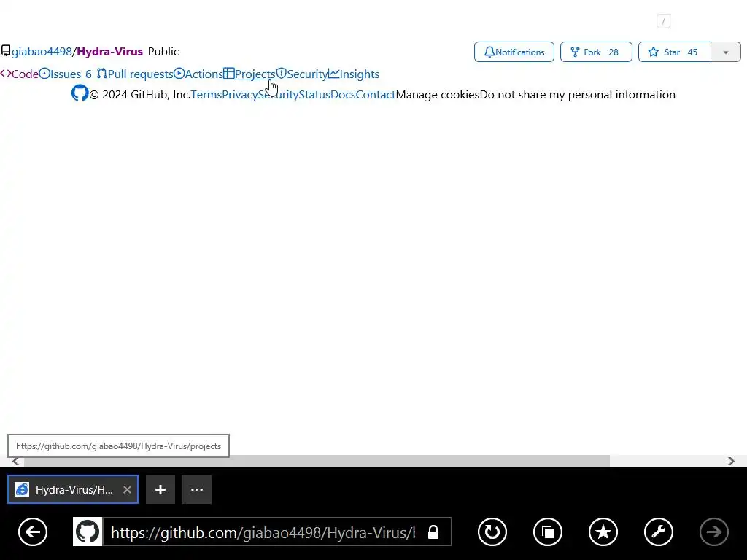747x560 pixels.
Task: Click the horizontal scrollbar thumb
Action: (x=317, y=461)
